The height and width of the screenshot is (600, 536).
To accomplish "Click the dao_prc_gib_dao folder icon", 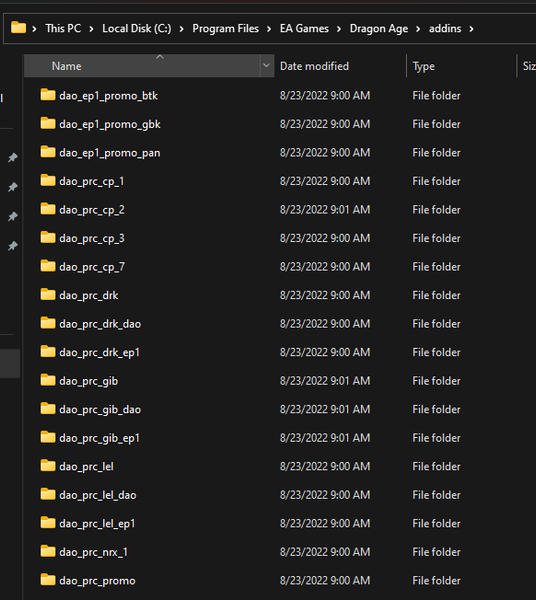I will 48,409.
